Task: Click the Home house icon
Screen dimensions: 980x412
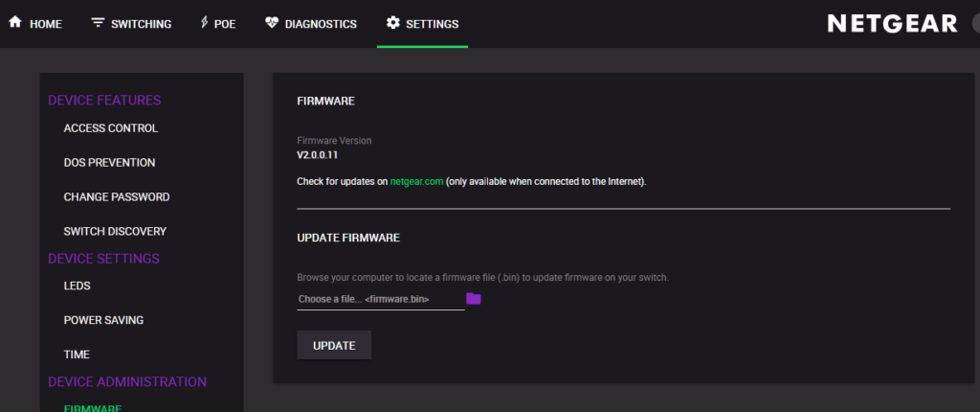Action: click(x=15, y=23)
